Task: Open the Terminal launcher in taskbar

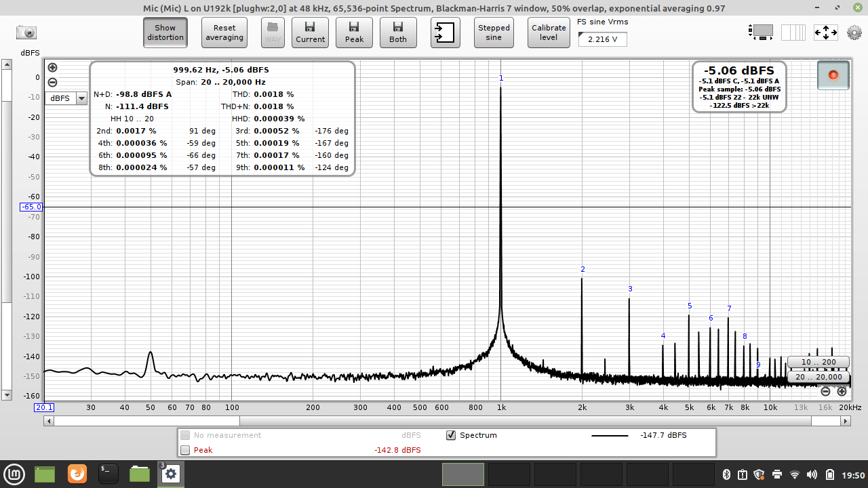Action: (x=108, y=474)
